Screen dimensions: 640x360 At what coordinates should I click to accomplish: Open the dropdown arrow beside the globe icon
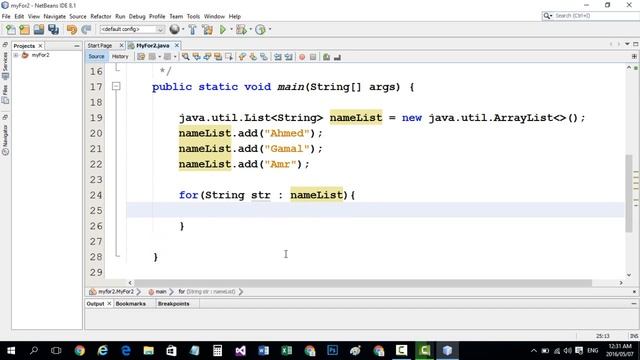182,29
